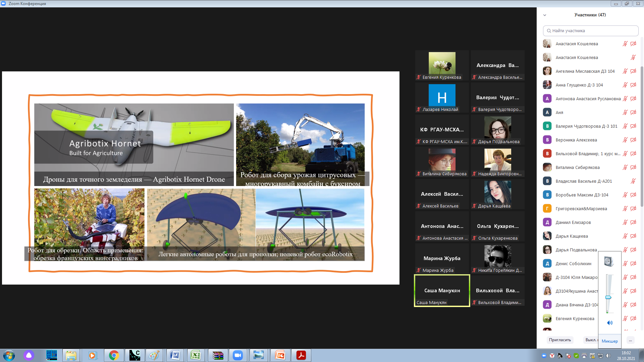
Task: Select Лазарев Николай video tile
Action: coord(442,98)
